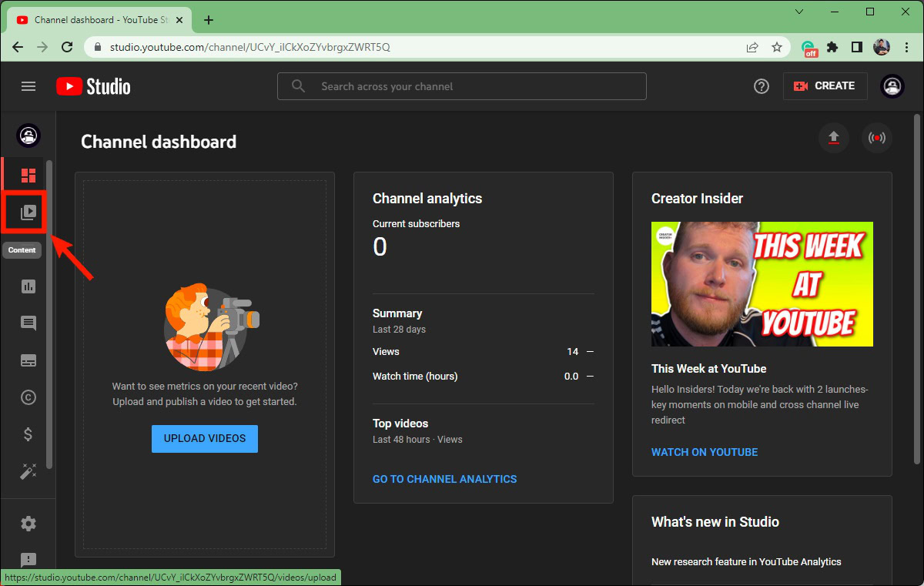Open the account avatar menu in header
The height and width of the screenshot is (586, 924).
[x=892, y=86]
